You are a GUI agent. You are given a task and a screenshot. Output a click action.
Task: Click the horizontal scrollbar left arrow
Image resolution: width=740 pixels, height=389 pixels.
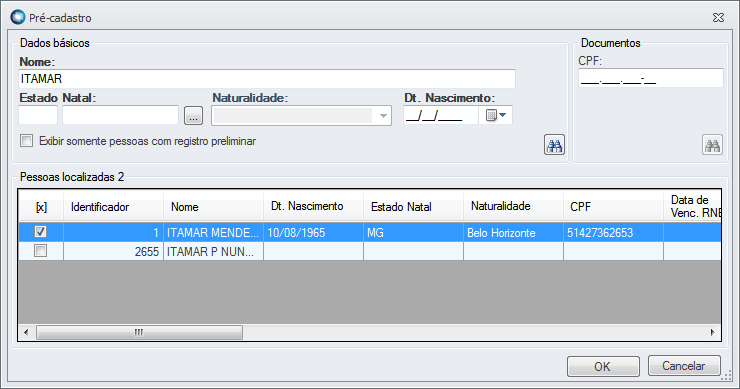pyautogui.click(x=26, y=332)
